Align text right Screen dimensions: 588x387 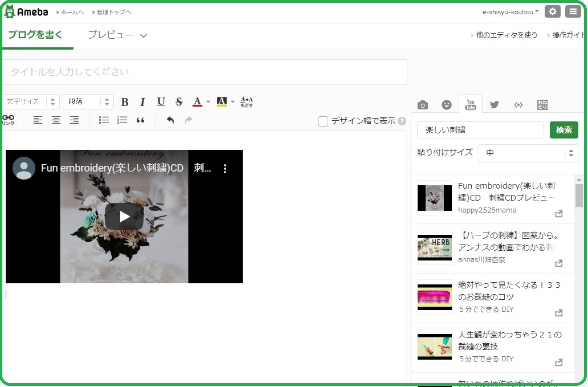(x=74, y=120)
